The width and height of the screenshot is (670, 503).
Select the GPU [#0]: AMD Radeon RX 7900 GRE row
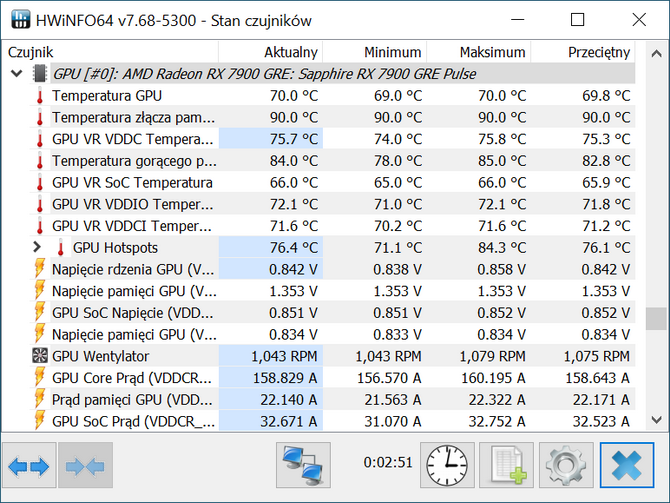tap(343, 74)
